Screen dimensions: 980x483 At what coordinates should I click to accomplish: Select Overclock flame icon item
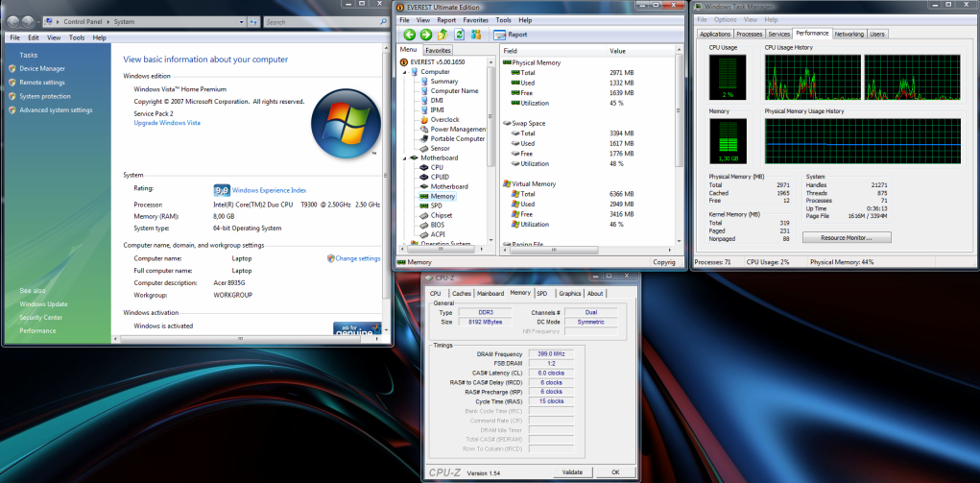click(x=444, y=119)
